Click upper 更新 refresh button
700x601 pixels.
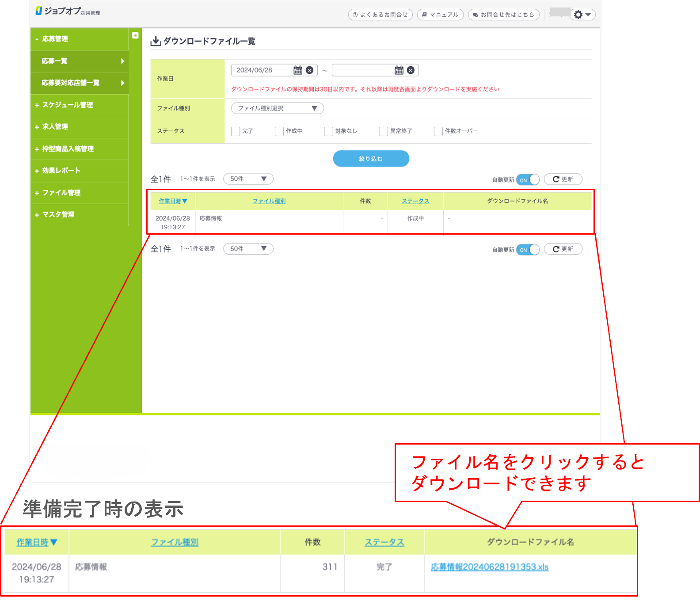point(563,179)
